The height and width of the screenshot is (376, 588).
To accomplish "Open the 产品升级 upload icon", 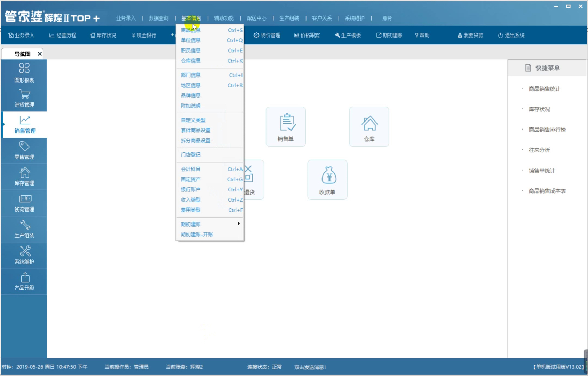I will pos(25,277).
